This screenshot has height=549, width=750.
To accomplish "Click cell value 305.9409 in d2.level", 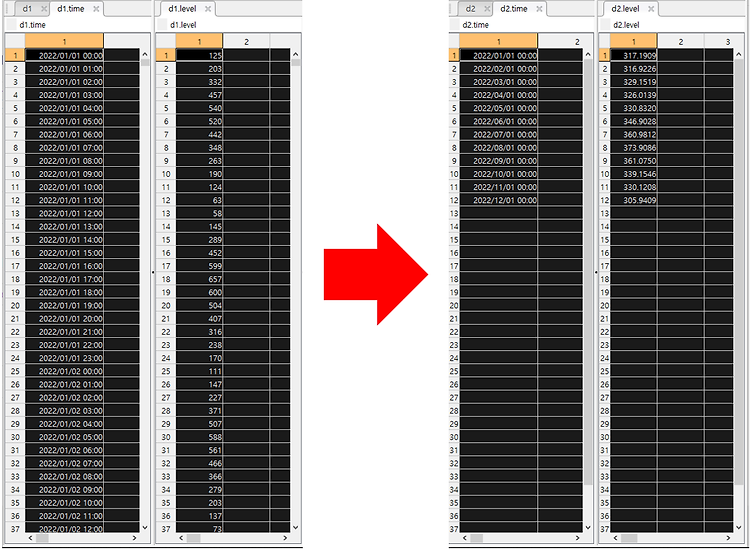I will pyautogui.click(x=634, y=200).
